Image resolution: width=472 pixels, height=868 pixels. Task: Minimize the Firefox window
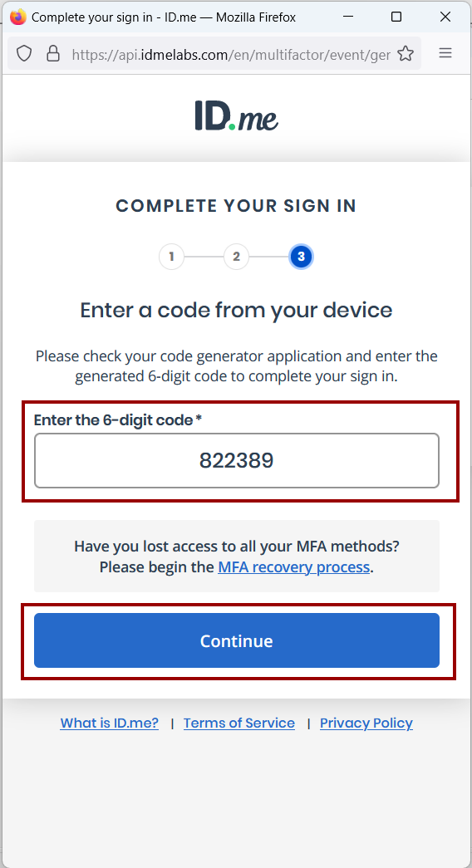point(348,17)
